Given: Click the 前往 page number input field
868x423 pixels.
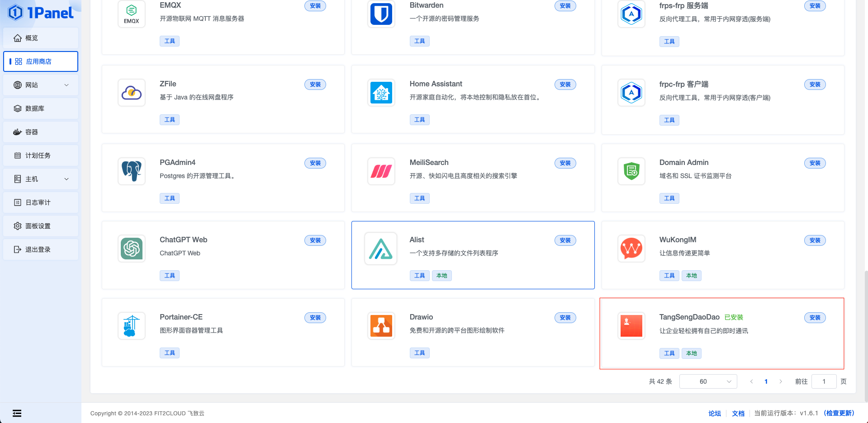Looking at the screenshot, I should pyautogui.click(x=824, y=381).
